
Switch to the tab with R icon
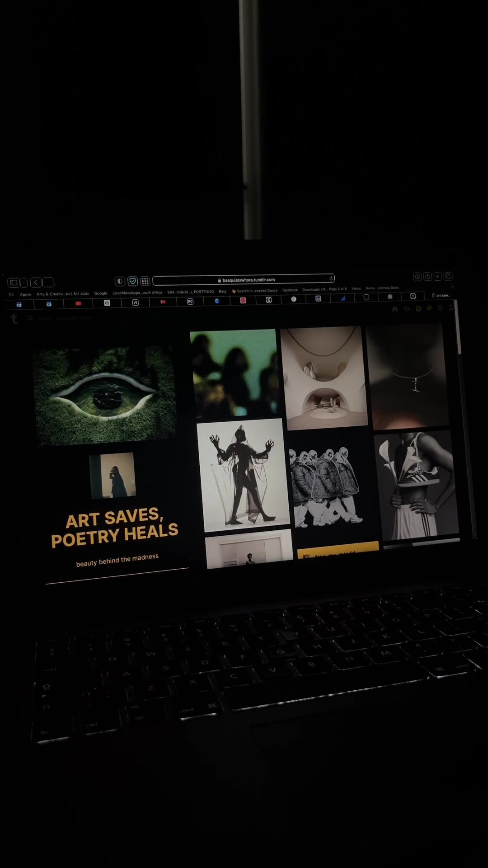[x=135, y=302]
